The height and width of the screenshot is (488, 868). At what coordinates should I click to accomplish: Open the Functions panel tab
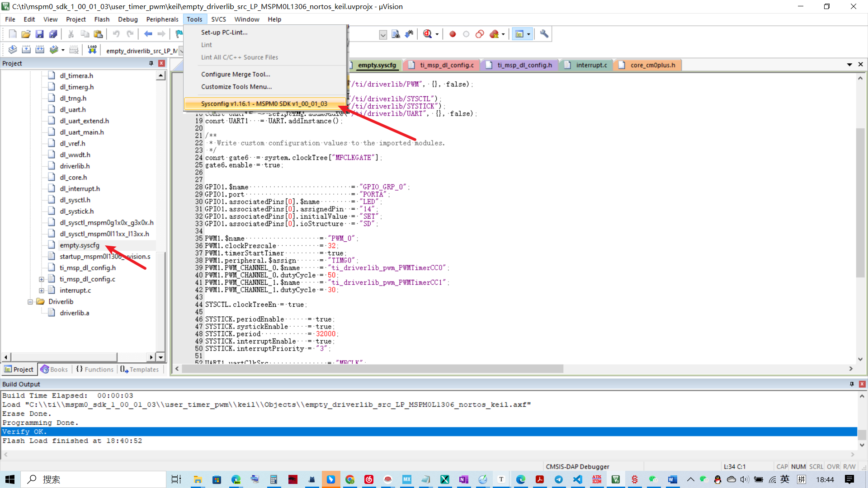95,369
